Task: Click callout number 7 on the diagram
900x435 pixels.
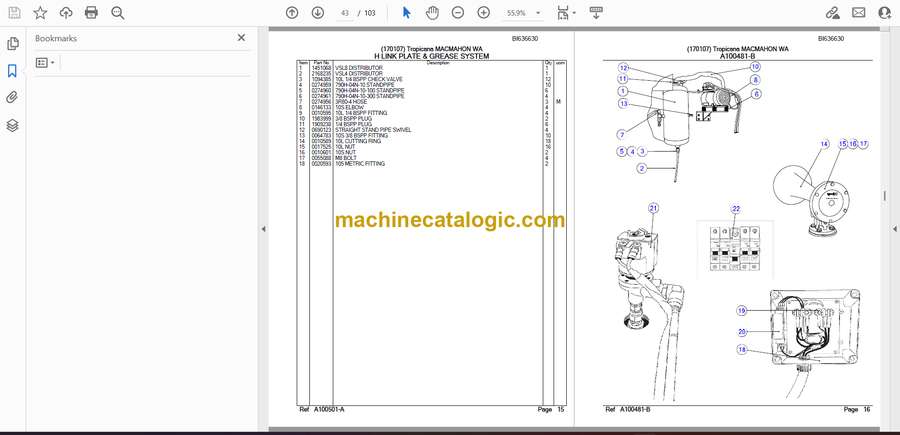Action: (621, 134)
